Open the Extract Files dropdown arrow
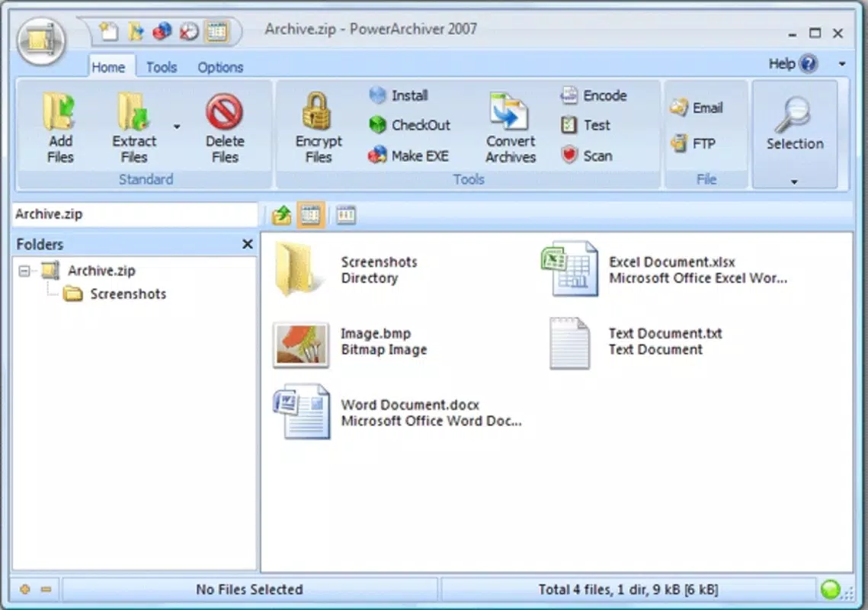 (177, 127)
